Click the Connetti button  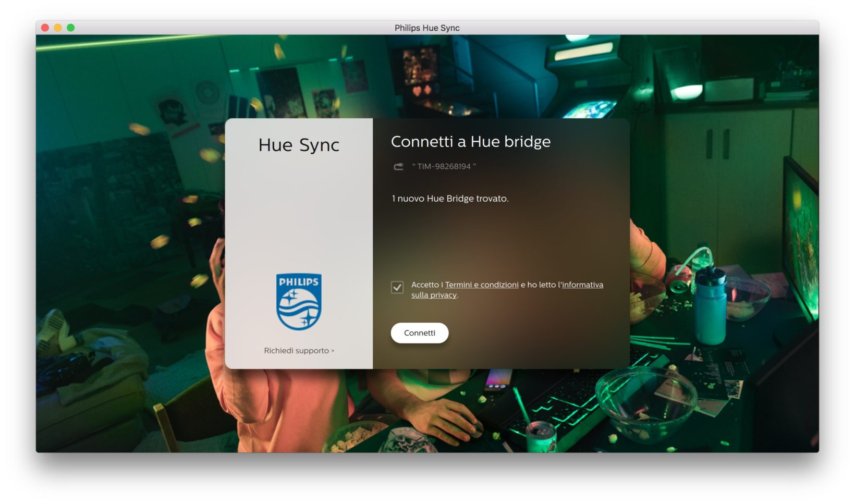point(420,333)
